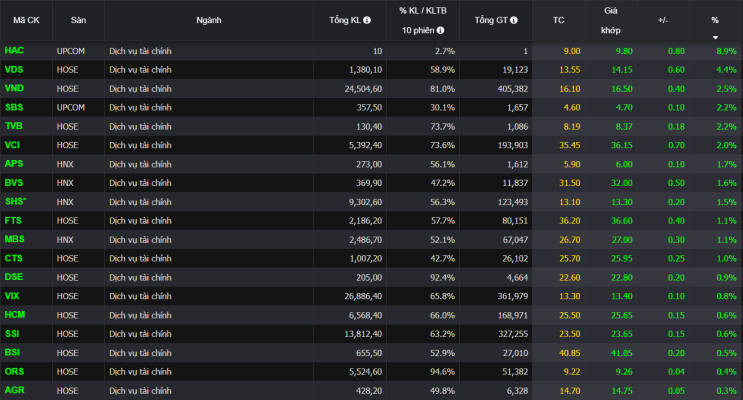743x400 pixels.
Task: Open VCI stock ticker
Action: pos(12,145)
